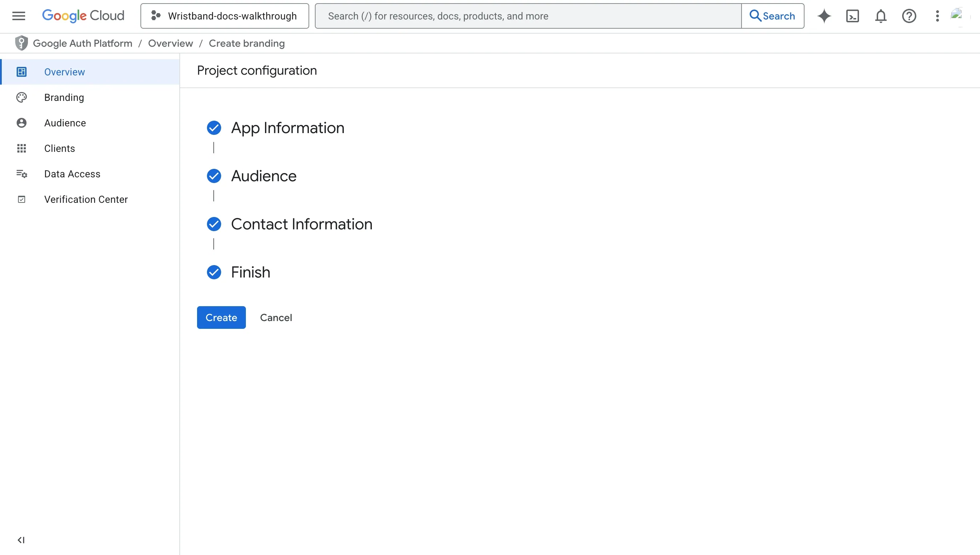
Task: Expand the Contact Information step
Action: click(302, 224)
